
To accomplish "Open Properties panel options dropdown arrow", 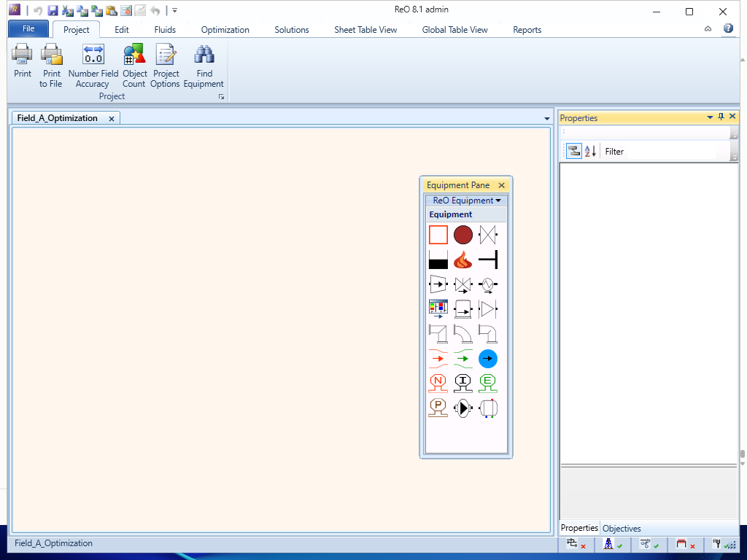I will point(710,117).
